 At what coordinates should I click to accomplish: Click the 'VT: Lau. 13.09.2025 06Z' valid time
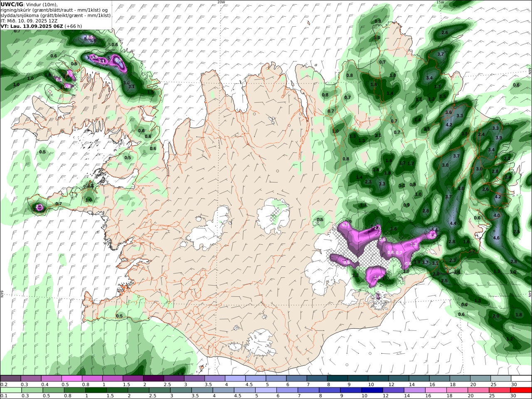click(32, 26)
